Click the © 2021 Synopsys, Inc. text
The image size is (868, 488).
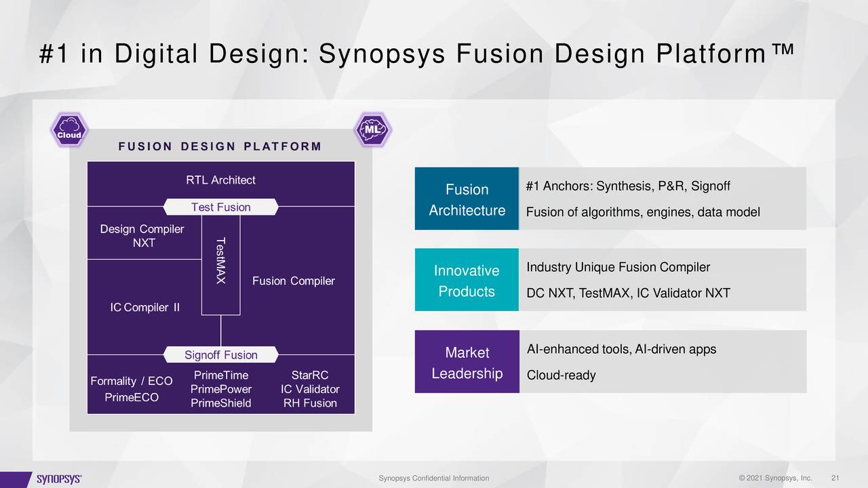[775, 479]
